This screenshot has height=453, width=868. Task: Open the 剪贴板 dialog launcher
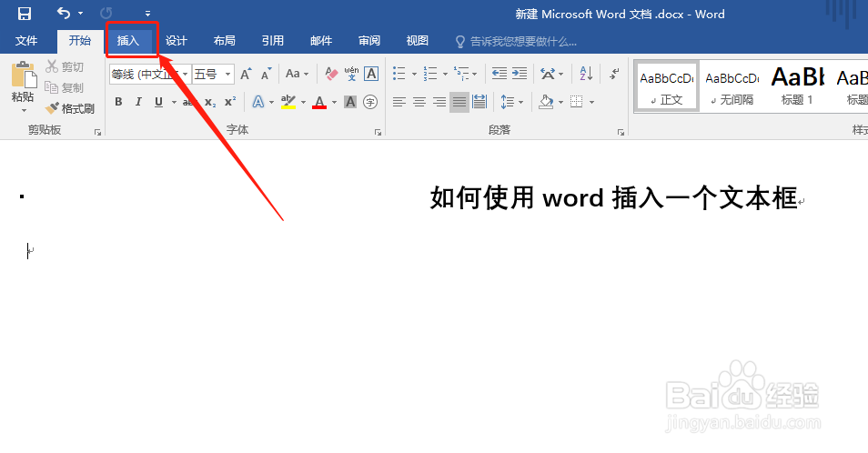pos(97,132)
